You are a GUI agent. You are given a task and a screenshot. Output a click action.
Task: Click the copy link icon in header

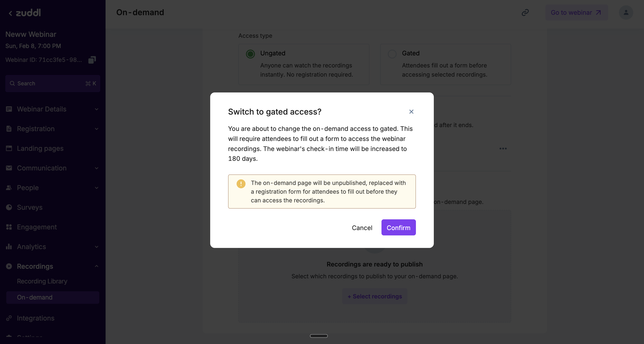(525, 13)
